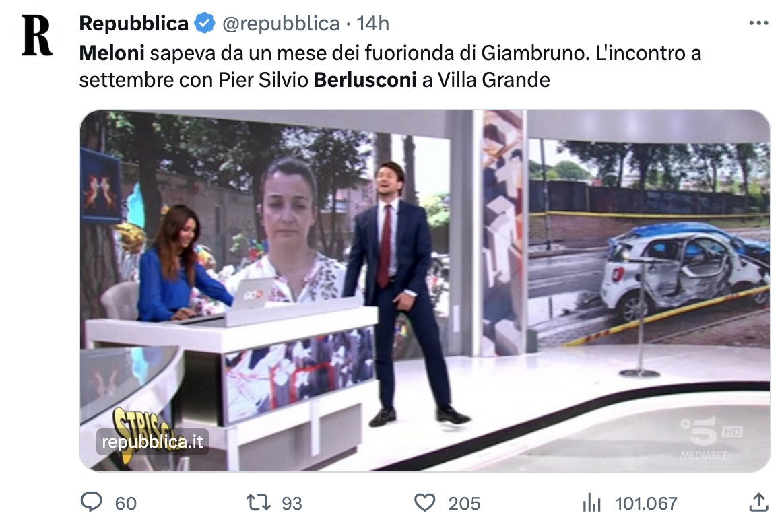View analytics via bar chart icon
The width and height of the screenshot is (784, 532).
pos(591,502)
